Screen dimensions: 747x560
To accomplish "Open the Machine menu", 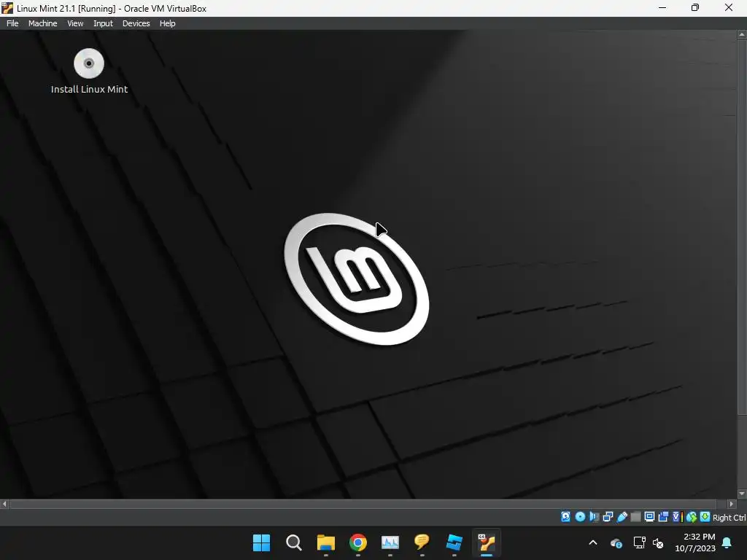I will 43,23.
